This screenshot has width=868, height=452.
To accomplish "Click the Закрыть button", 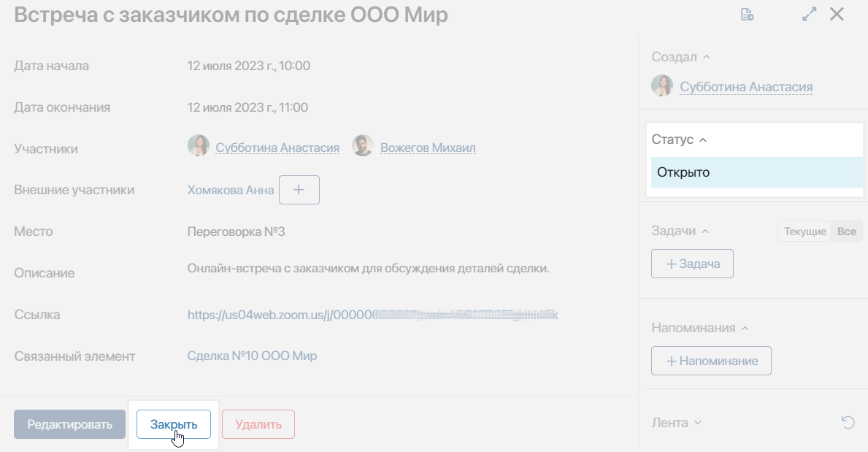I will [x=174, y=424].
